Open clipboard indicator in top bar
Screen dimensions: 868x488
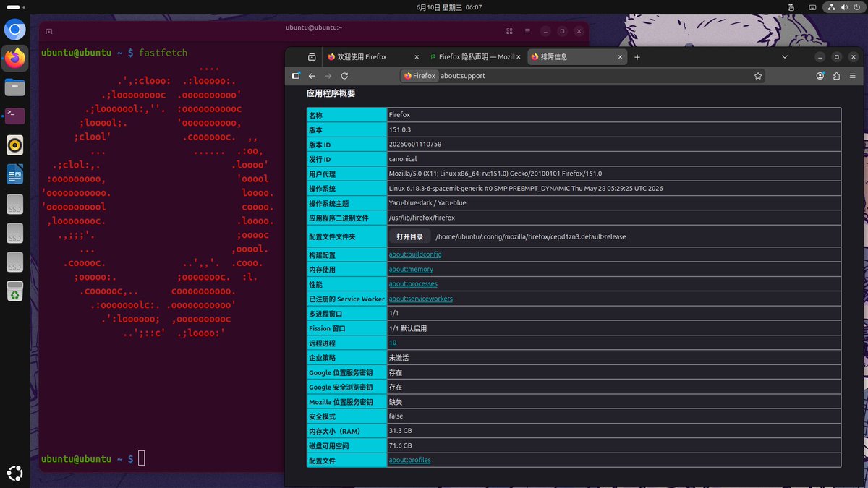[791, 7]
